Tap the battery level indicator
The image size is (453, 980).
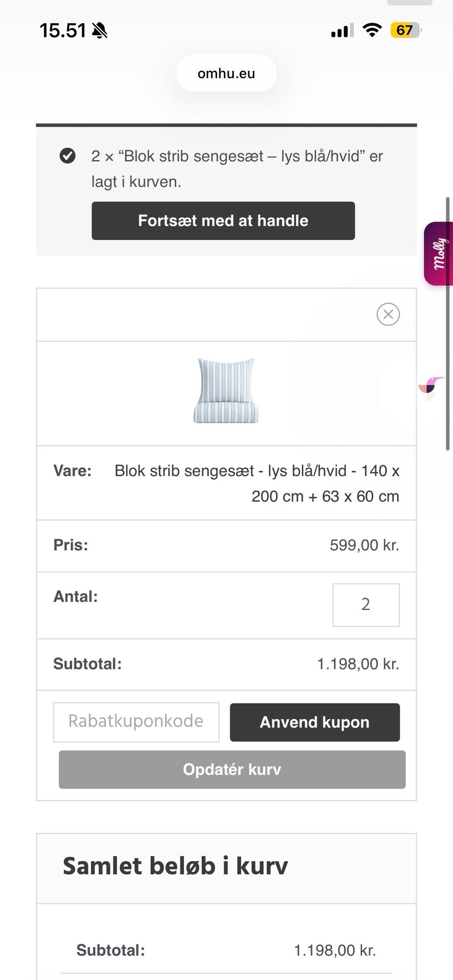[405, 31]
